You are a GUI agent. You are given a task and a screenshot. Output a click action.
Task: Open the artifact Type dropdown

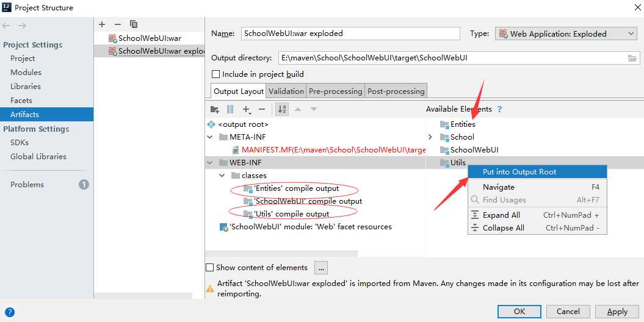[566, 34]
